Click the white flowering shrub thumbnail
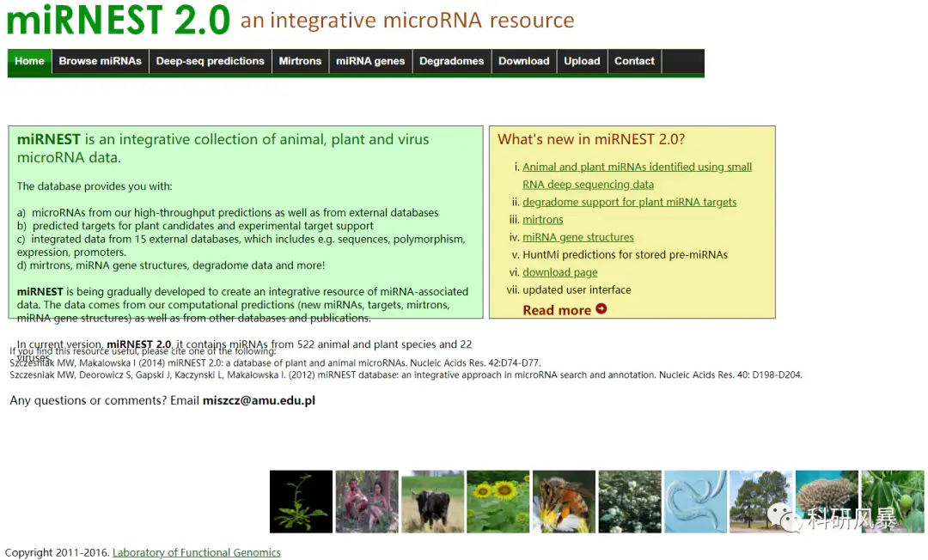The image size is (928, 560). pos(630,502)
